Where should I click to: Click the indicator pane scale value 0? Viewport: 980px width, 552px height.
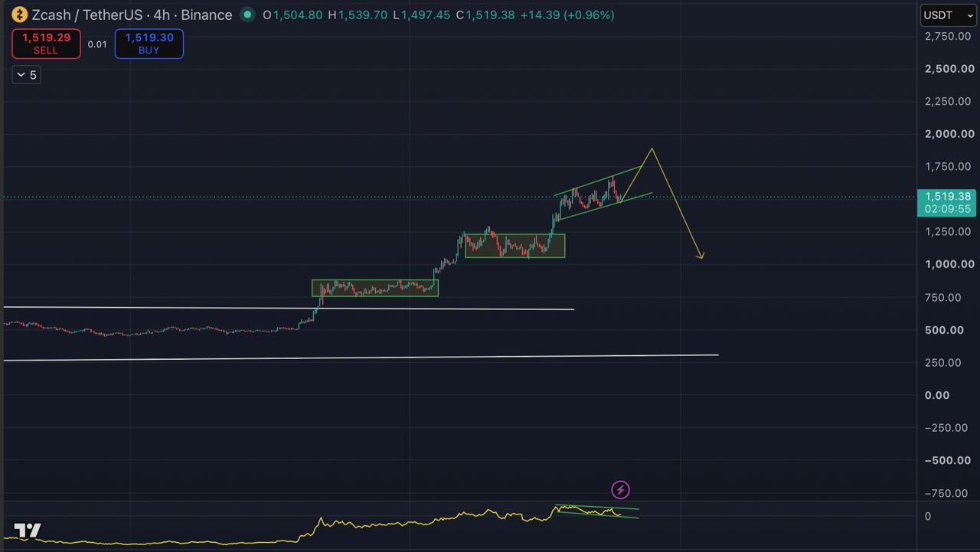pyautogui.click(x=928, y=516)
